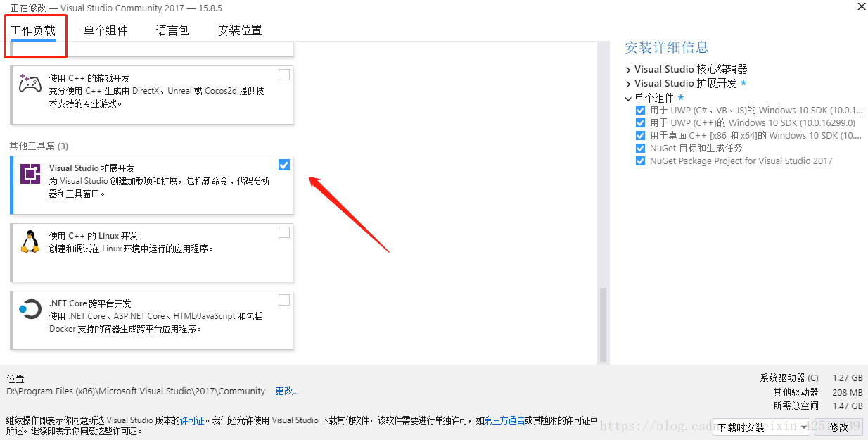Click the 所需总空间 label
The height and width of the screenshot is (440, 868).
[x=796, y=406]
